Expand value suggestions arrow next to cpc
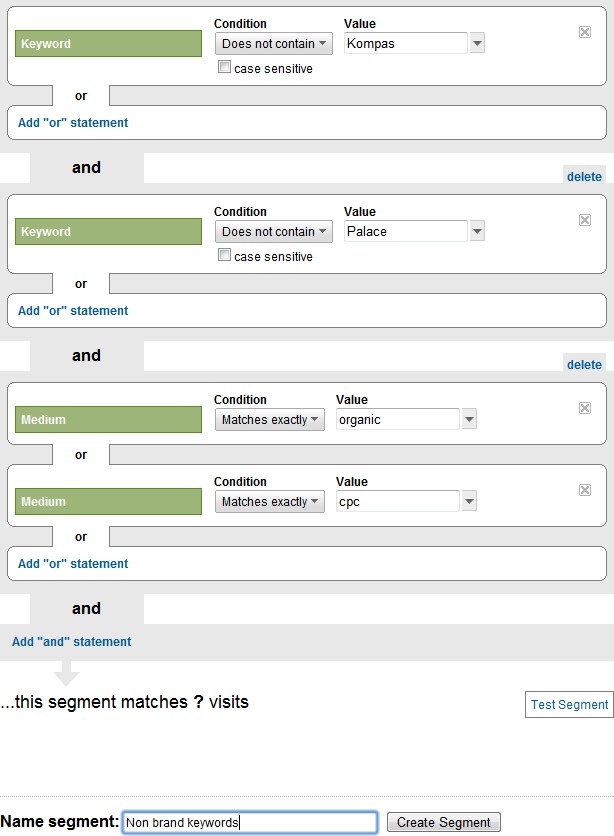 469,501
